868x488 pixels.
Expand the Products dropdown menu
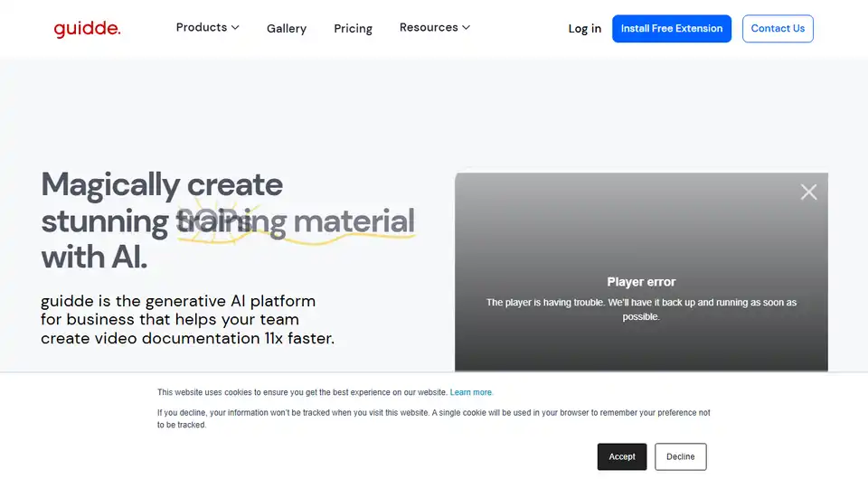[208, 28]
